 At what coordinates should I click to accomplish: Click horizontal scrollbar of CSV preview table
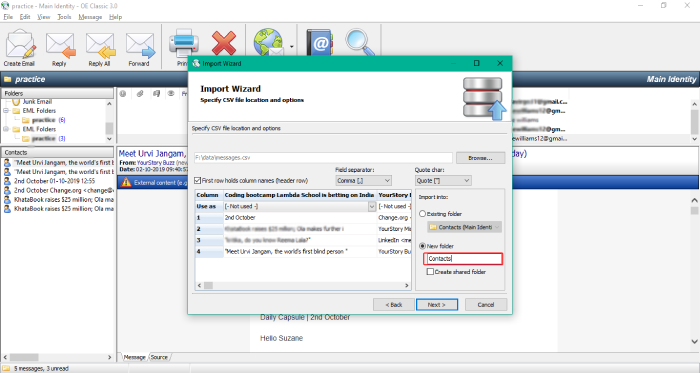point(303,286)
